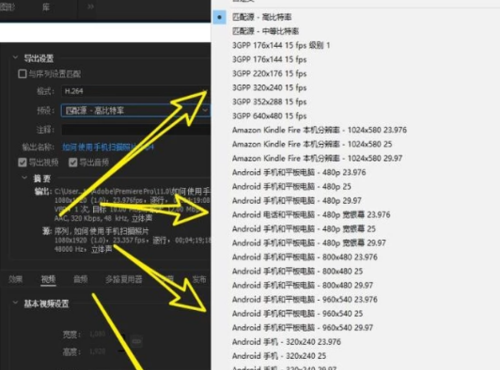
Task: Open the 多路复用器 tab
Action: (124, 279)
